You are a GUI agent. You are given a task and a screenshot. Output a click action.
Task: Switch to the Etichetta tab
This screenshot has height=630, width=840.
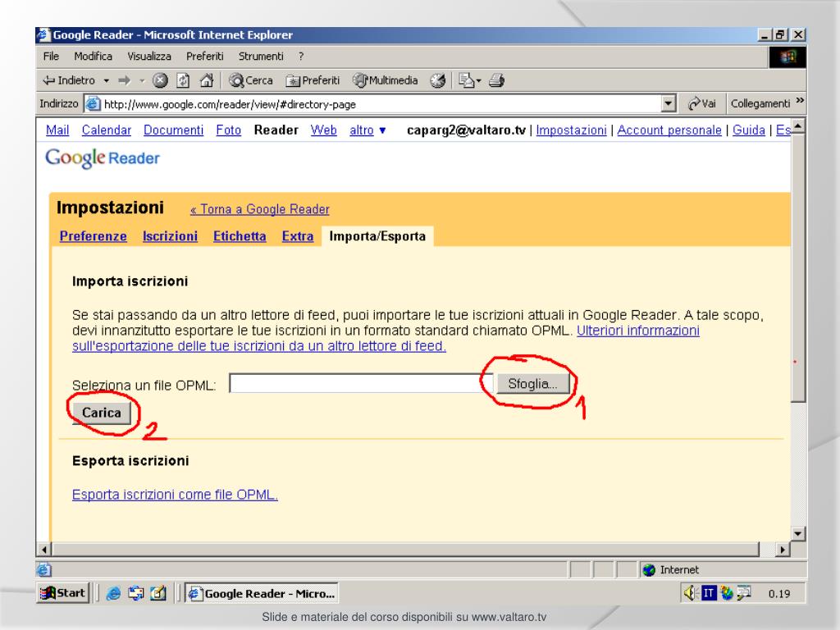(x=240, y=236)
